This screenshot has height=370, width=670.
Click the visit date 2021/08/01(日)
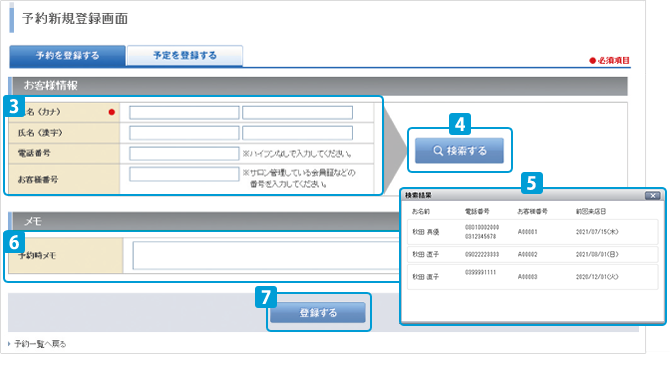tap(597, 254)
